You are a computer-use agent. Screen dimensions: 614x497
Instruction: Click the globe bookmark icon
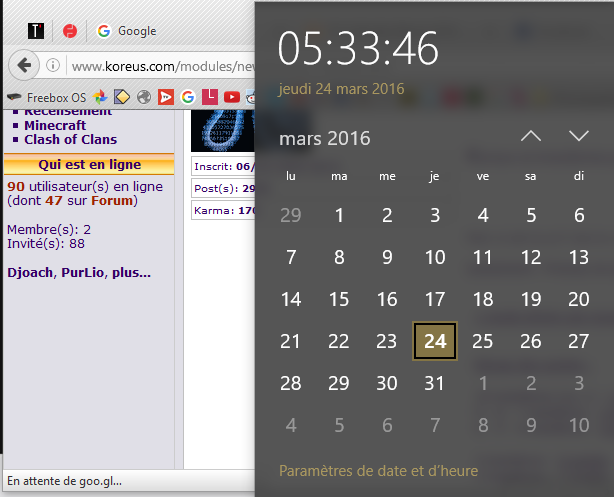coord(144,97)
